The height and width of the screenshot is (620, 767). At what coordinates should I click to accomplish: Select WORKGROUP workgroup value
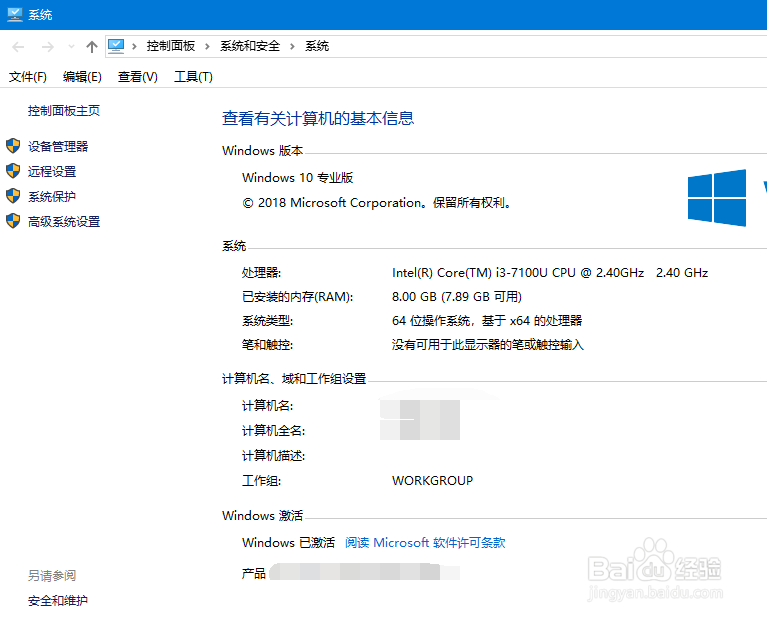[432, 481]
